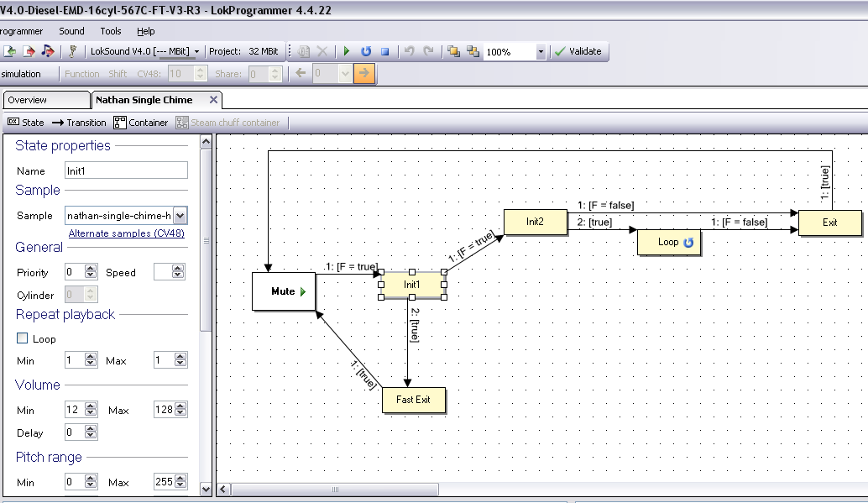
Task: Open the Sample dropdown showing nathan-single-chime-h
Action: 181,216
